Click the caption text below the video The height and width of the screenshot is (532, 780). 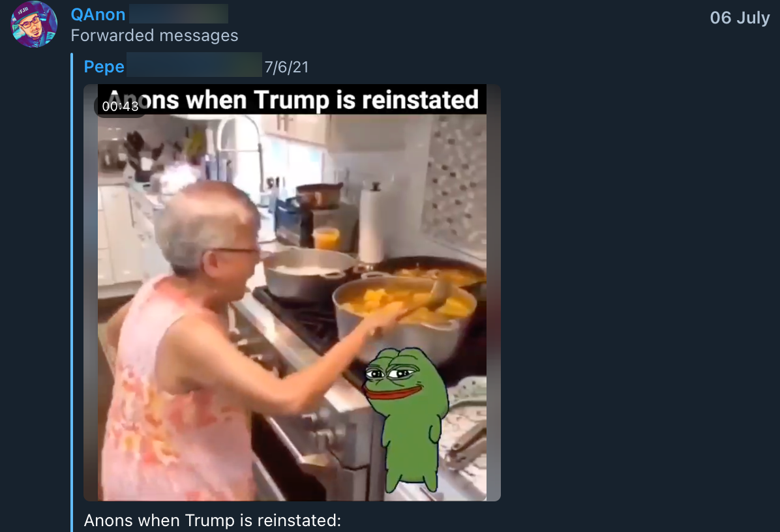pyautogui.click(x=213, y=520)
